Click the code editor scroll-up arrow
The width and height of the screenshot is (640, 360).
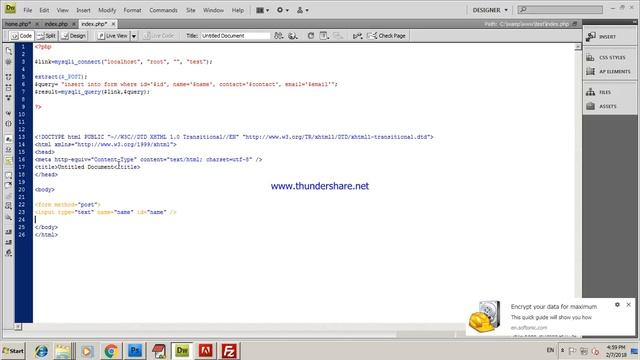(x=578, y=47)
